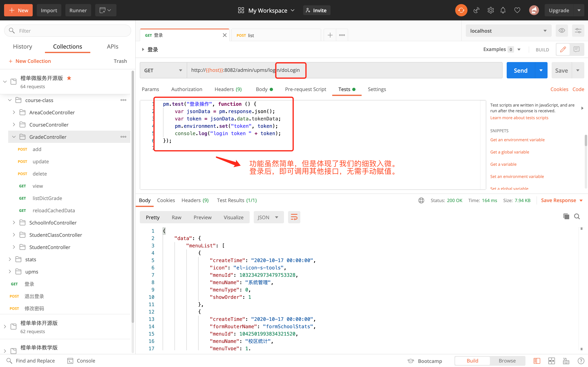Toggle two-pane view layout icon
588x367 pixels.
(x=551, y=361)
